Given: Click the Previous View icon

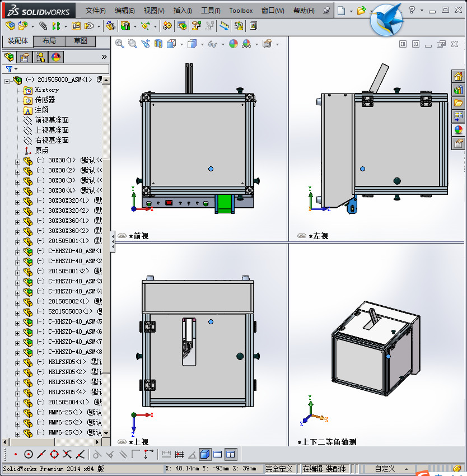Looking at the screenshot, I should click(146, 44).
